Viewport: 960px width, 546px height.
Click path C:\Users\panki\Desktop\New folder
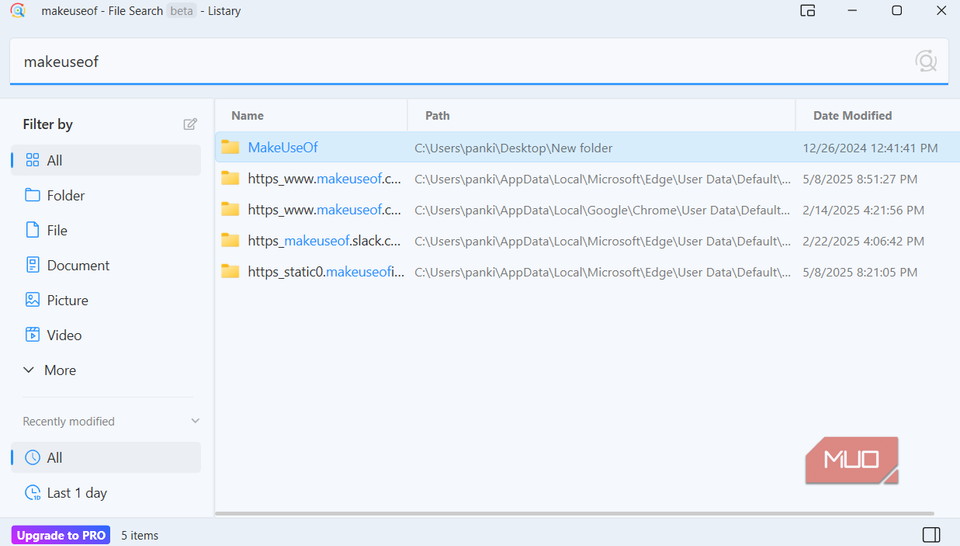click(513, 148)
